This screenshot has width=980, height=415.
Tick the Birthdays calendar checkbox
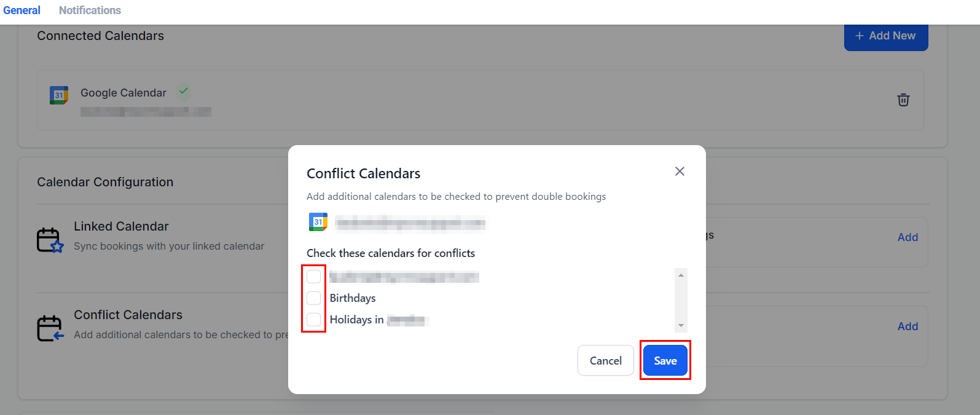[x=314, y=298]
